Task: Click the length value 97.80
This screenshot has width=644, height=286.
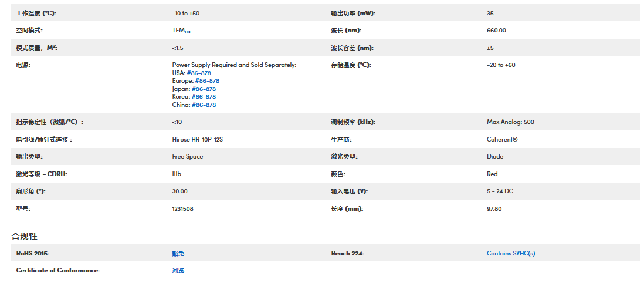Action: coord(494,209)
